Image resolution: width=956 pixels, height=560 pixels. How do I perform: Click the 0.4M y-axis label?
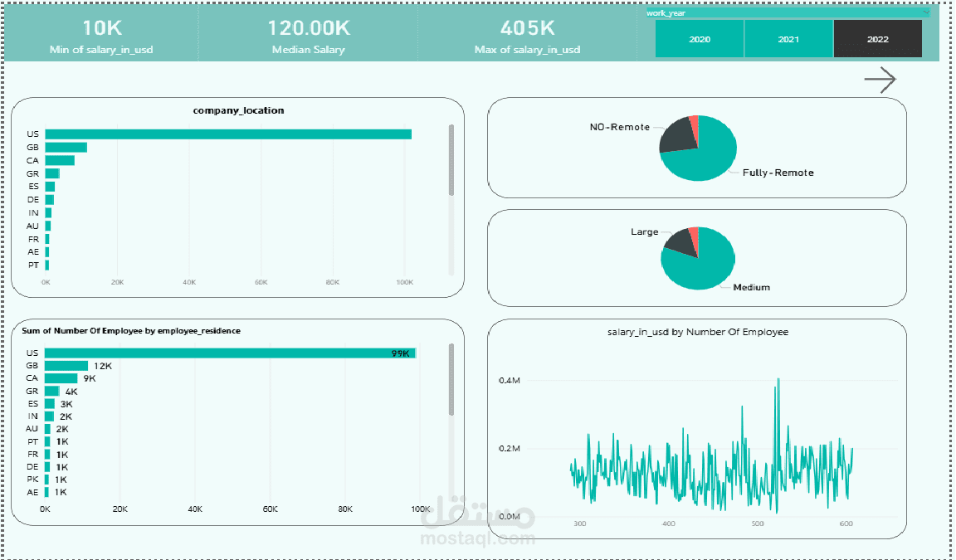pos(510,380)
